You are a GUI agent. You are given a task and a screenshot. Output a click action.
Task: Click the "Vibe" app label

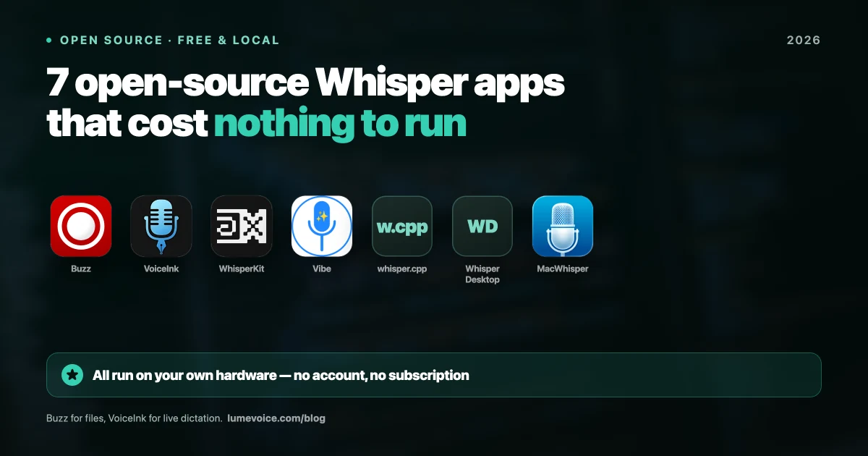pyautogui.click(x=322, y=269)
